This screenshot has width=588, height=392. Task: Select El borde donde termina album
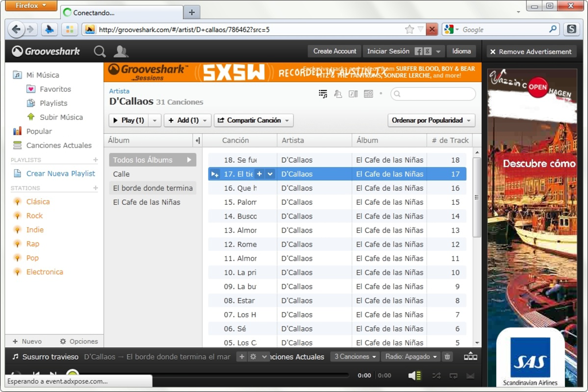click(x=153, y=188)
